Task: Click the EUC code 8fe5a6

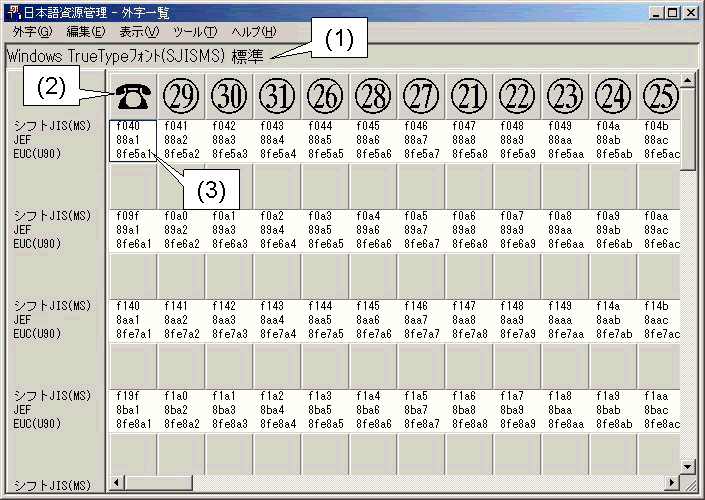Action: click(x=374, y=154)
